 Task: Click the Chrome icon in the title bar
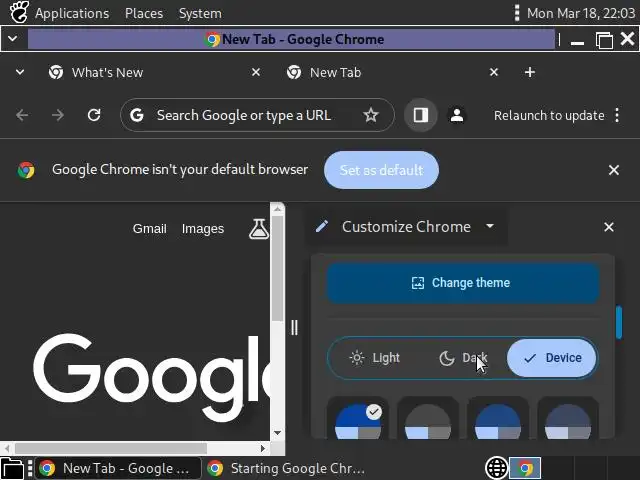pyautogui.click(x=212, y=39)
